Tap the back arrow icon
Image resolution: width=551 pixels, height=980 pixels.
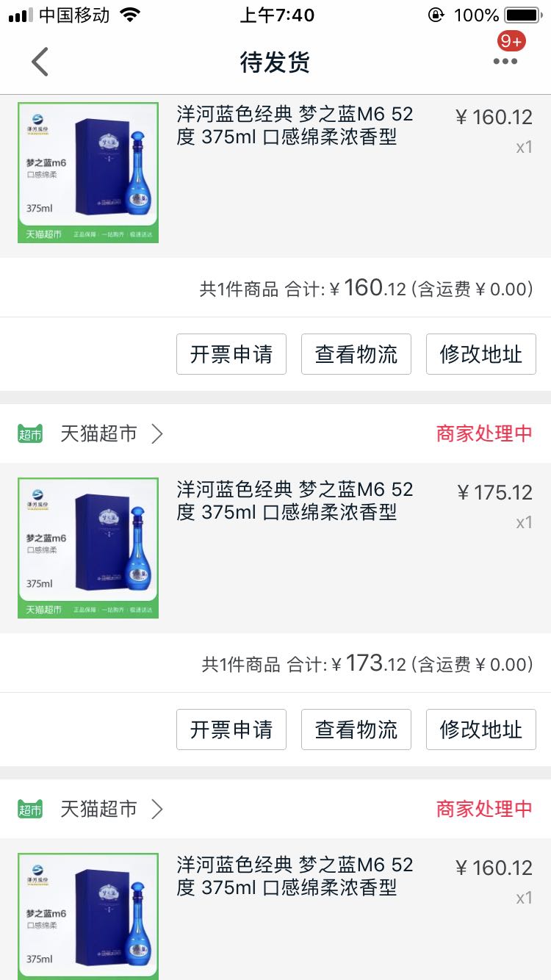point(40,62)
